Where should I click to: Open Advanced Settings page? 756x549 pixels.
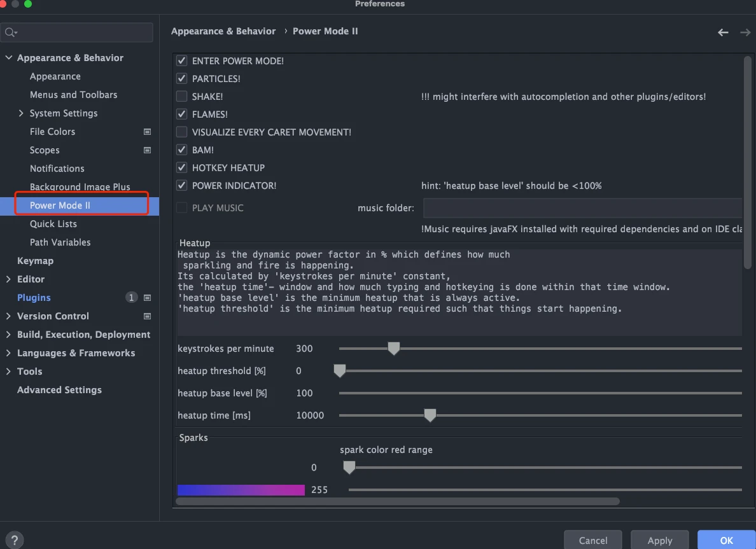tap(59, 390)
